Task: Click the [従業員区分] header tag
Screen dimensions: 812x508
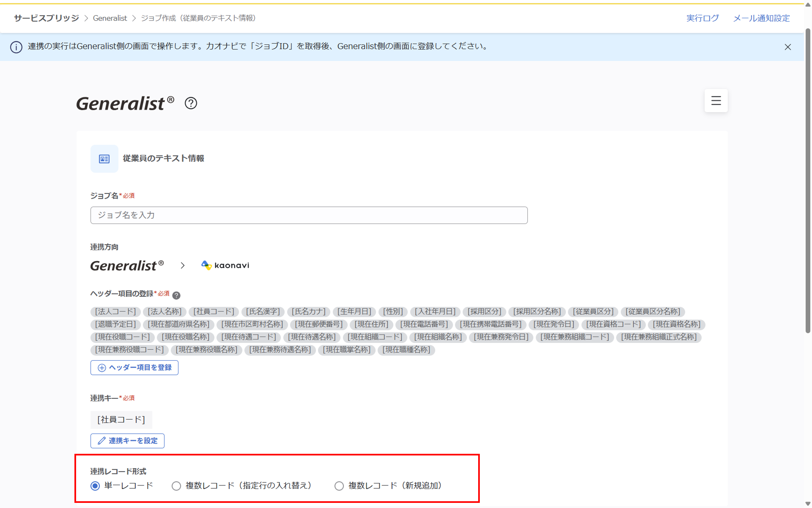Action: (x=593, y=311)
